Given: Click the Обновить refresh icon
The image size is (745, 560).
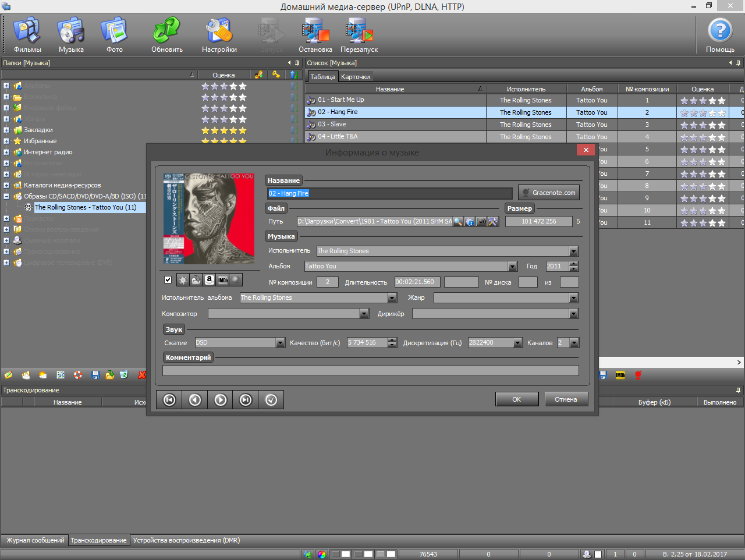Looking at the screenshot, I should pos(167,35).
